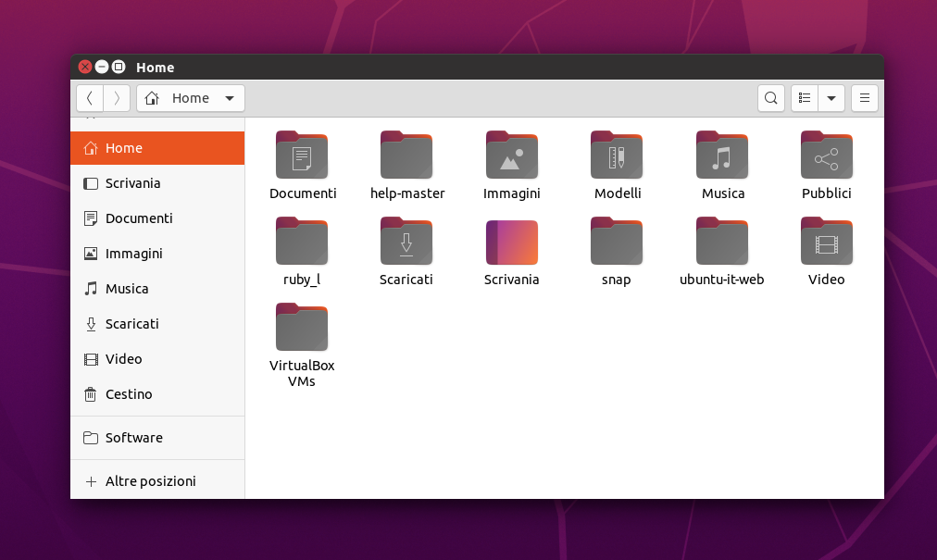
Task: Click Altre posizioni in the sidebar
Action: [x=157, y=481]
